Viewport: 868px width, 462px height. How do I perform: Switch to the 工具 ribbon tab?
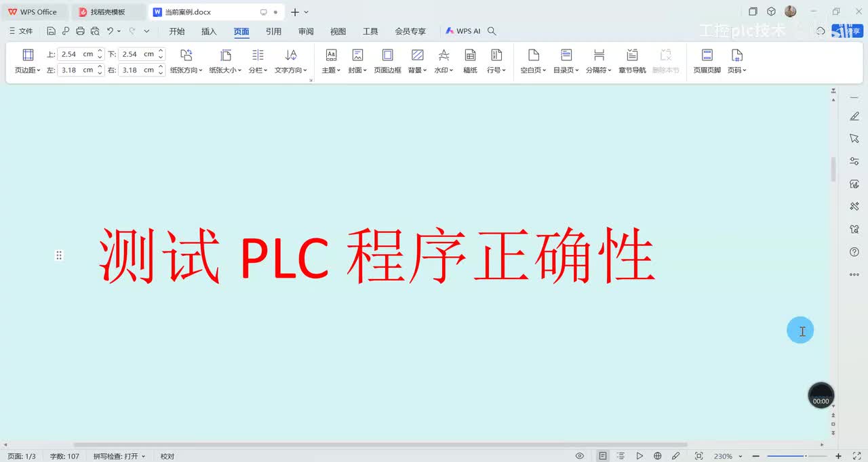370,31
